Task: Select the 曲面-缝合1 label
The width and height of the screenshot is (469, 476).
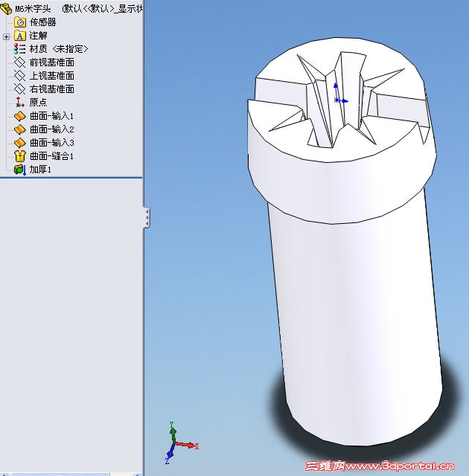Action: click(51, 156)
